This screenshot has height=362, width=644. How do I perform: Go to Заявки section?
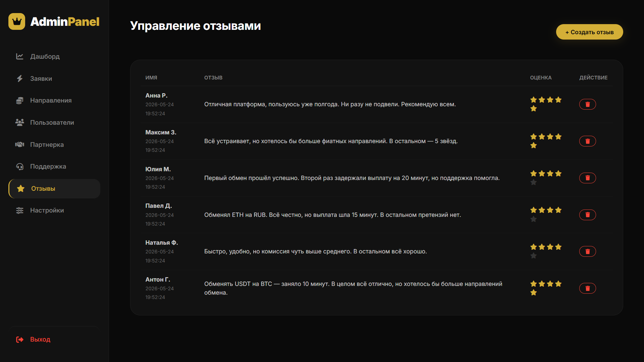click(x=54, y=78)
